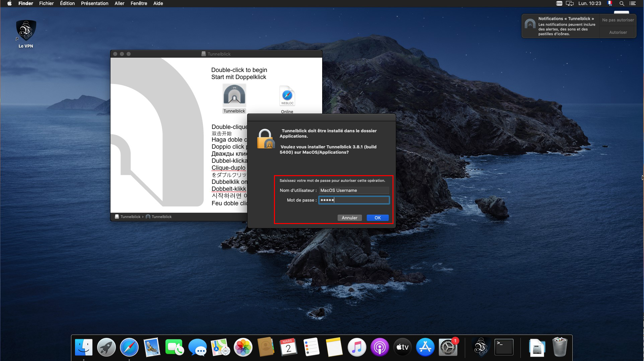Click Autoriser on Tunnelblick notification
The image size is (644, 361).
tap(618, 32)
